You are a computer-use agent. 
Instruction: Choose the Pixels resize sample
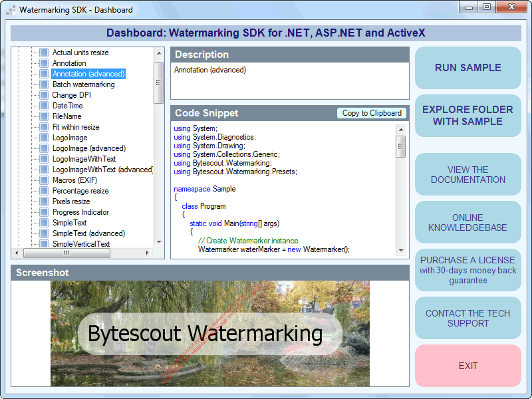point(71,201)
